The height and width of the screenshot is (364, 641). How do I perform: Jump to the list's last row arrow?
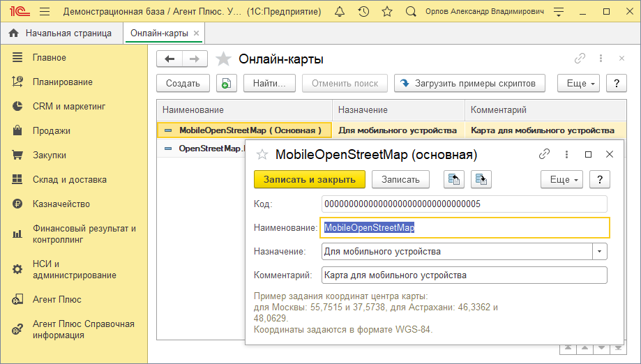tap(619, 349)
